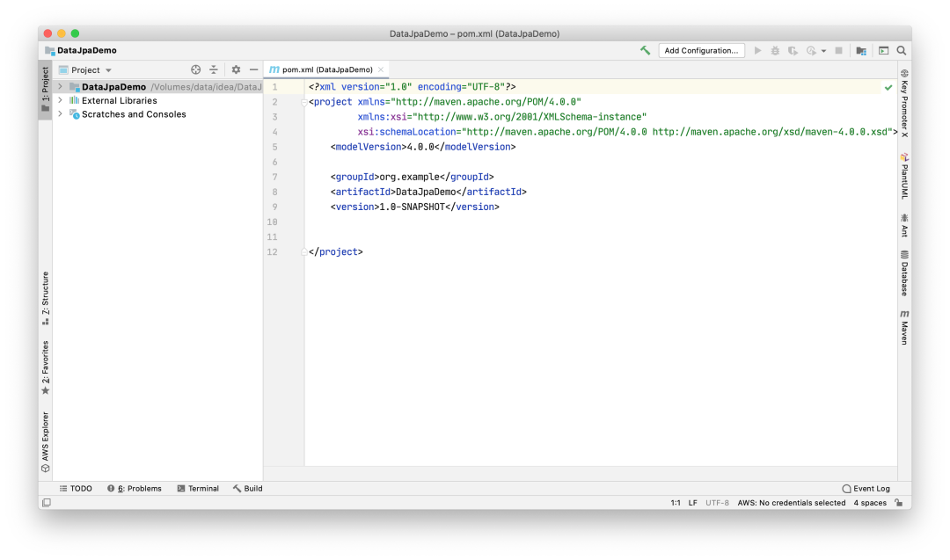Screen dimensions: 950x560
Task: Select Scratches and Consoles item
Action: pos(134,113)
